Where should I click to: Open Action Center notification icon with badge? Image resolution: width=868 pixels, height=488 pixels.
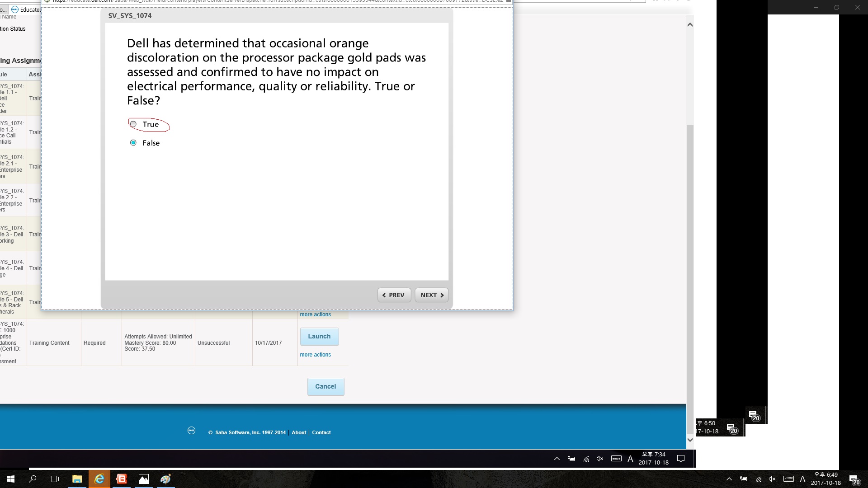(854, 479)
